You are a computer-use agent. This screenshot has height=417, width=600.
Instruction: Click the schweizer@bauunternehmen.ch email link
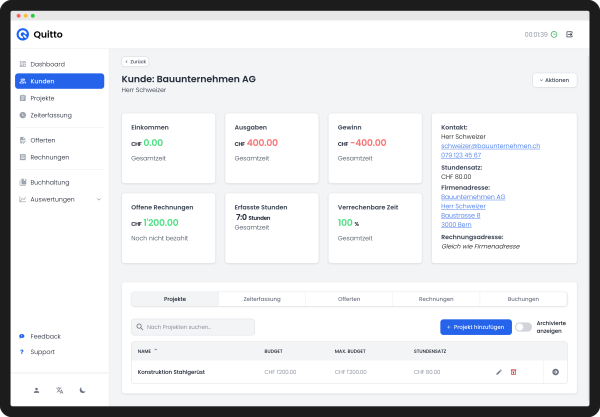[490, 146]
